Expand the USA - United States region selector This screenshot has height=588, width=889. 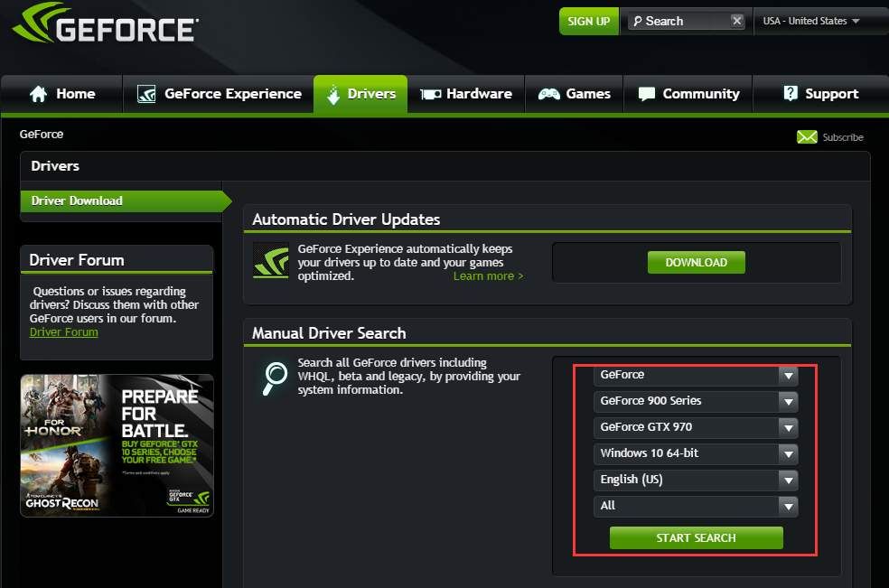[x=810, y=21]
